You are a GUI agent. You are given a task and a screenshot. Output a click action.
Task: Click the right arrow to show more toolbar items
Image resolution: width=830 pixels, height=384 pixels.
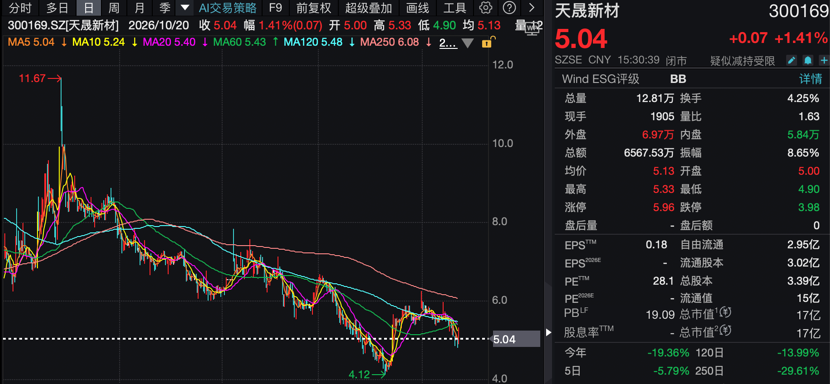coord(531,7)
